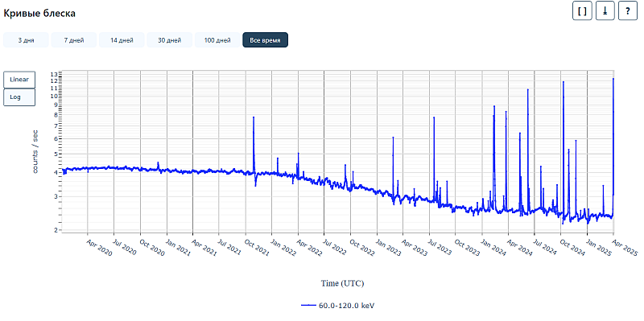Viewport: 644px width, 321px height.
Task: Click the 'Apr 2025' axis tick label
Action: 625,248
